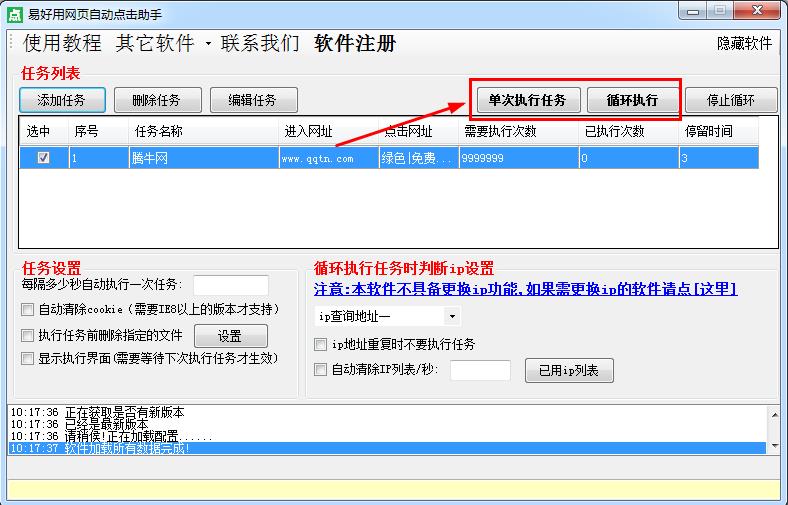Click the 删除任务 button
This screenshot has height=505, width=788.
156,100
